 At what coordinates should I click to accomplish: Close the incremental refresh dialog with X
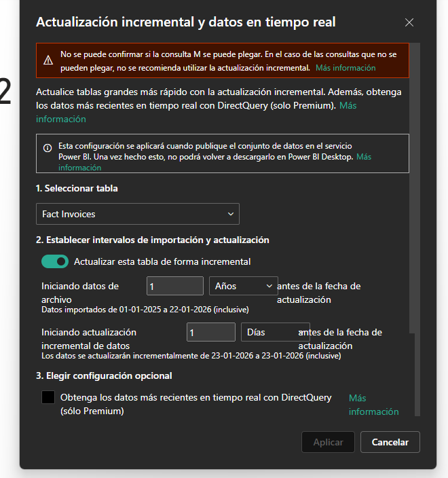(x=409, y=22)
